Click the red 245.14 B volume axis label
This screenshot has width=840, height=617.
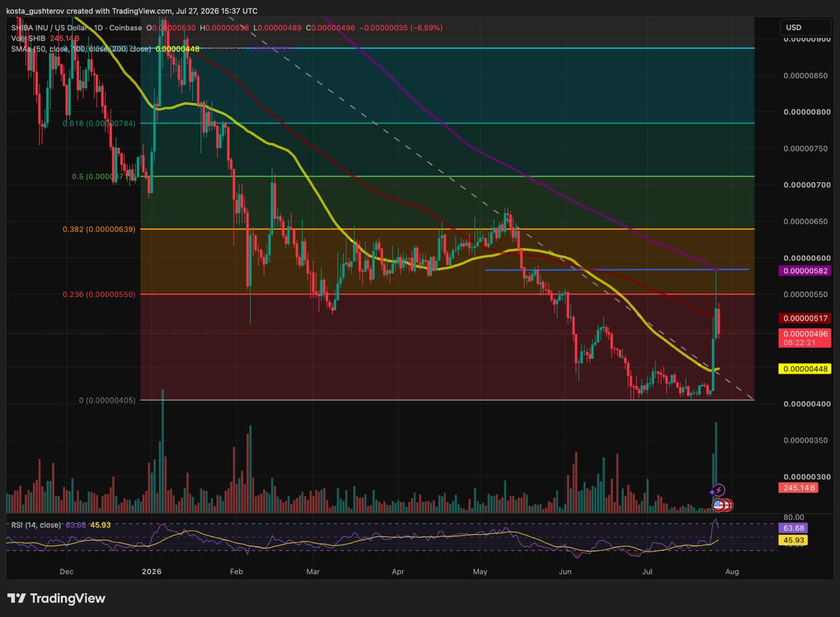[x=797, y=488]
